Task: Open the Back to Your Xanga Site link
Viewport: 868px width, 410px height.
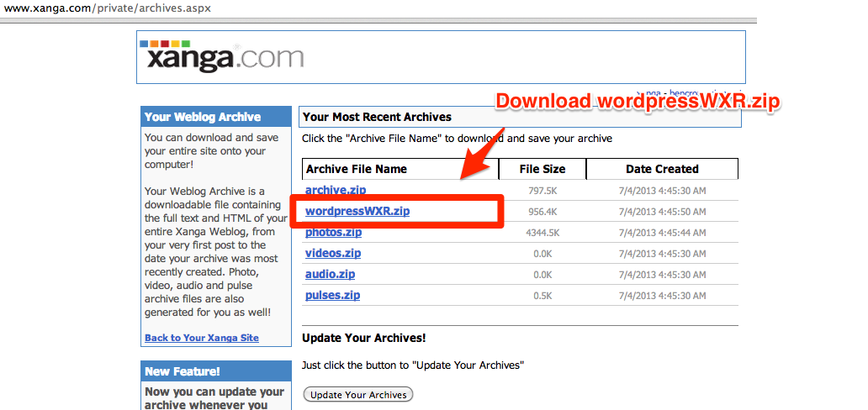Action: (202, 338)
